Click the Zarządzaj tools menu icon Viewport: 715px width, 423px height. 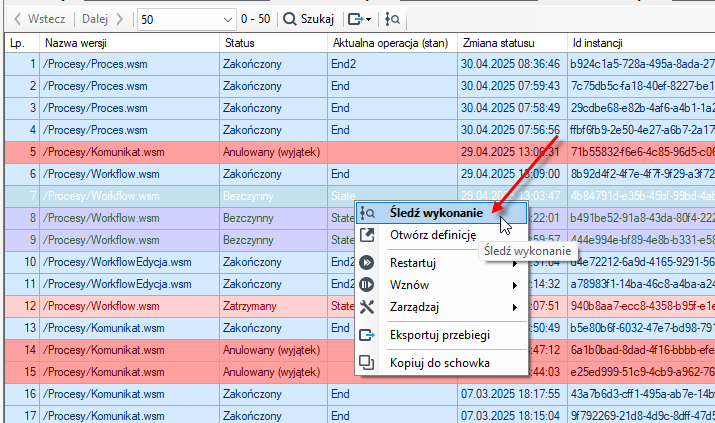[367, 307]
